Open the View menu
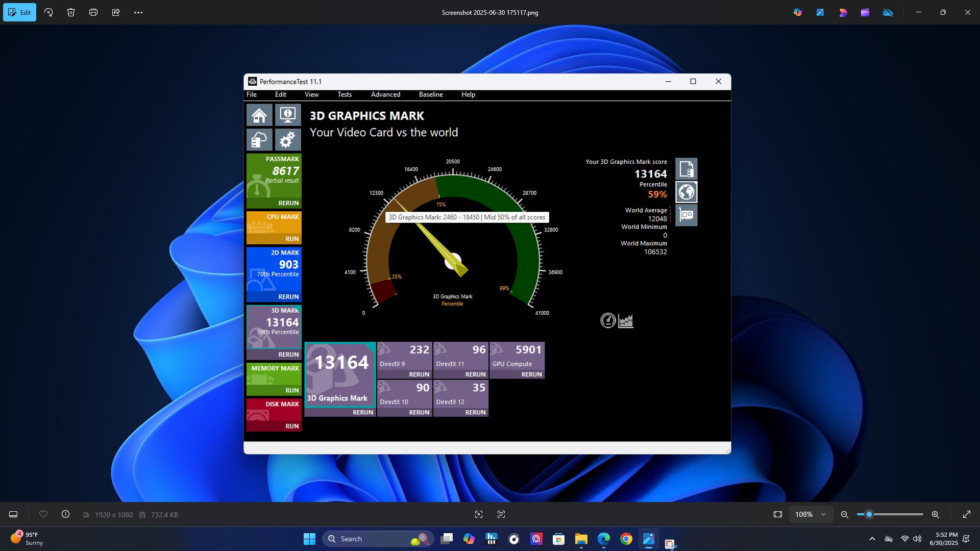 click(x=312, y=94)
